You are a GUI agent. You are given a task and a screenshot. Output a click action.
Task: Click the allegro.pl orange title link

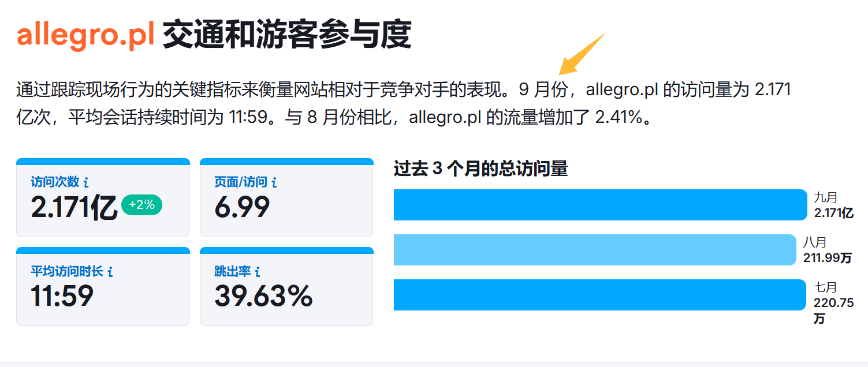(x=85, y=36)
